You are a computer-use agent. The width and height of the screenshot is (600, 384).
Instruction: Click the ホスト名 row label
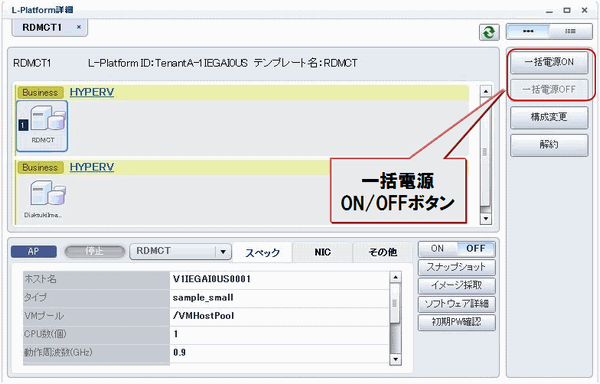point(41,279)
